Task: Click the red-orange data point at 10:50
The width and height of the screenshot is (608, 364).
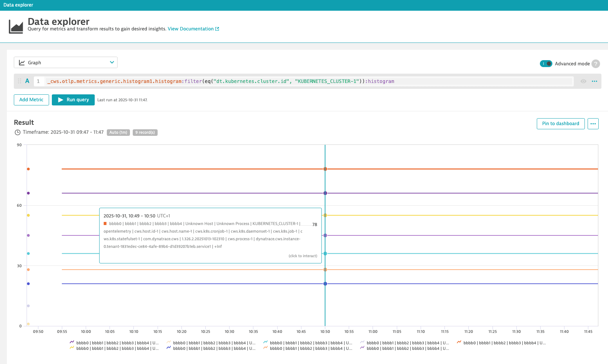Action: tap(325, 169)
